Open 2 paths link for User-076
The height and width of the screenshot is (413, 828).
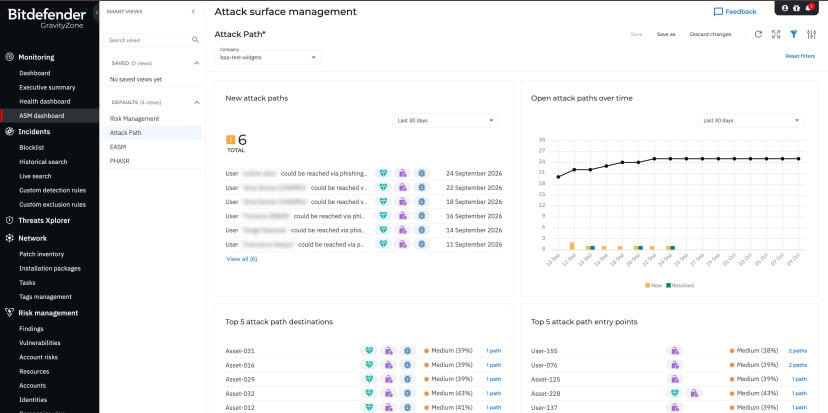click(x=798, y=365)
